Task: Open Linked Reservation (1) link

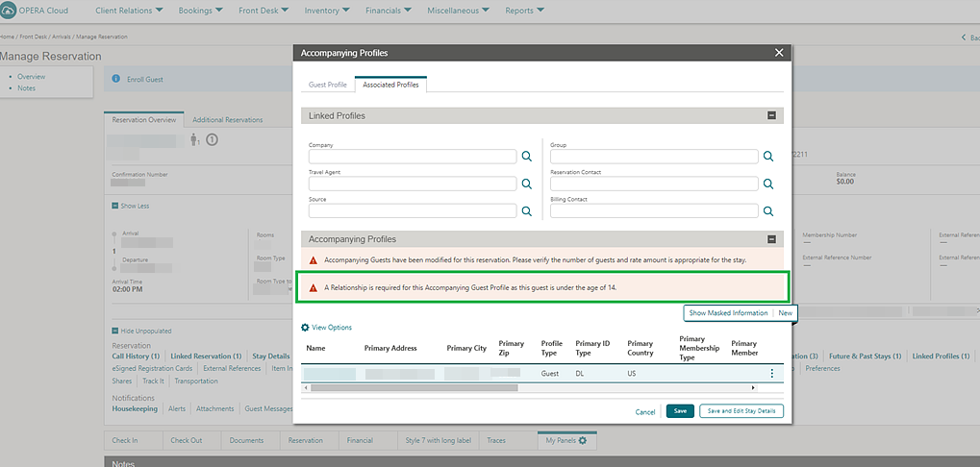Action: pyautogui.click(x=206, y=356)
